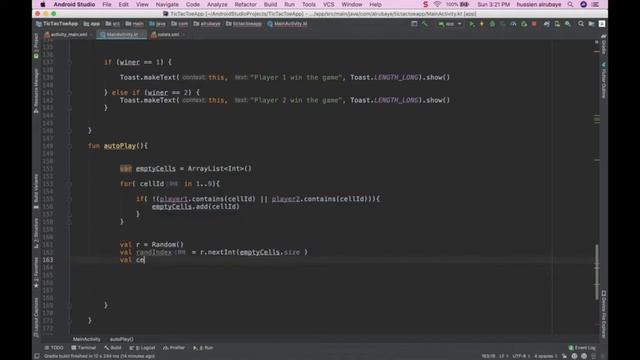Open the Project tool window sidebar tab

coord(36,46)
